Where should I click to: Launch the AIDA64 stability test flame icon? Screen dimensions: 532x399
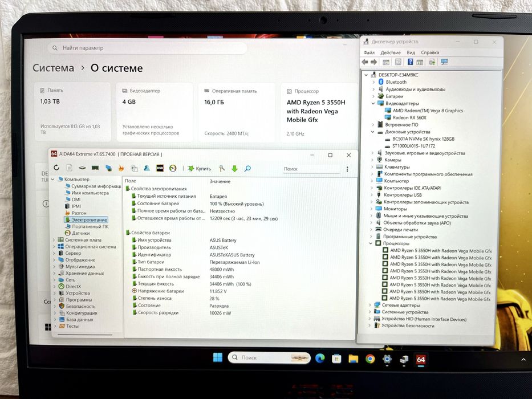click(121, 168)
